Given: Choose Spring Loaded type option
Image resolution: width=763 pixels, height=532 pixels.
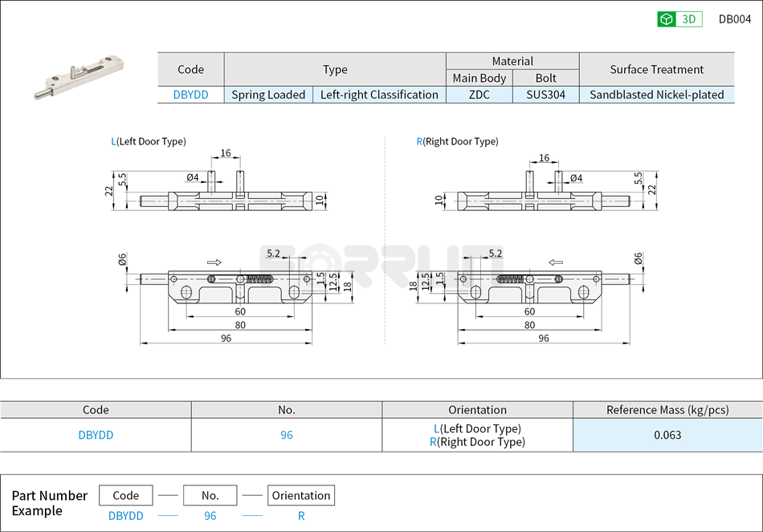Looking at the screenshot, I should [x=267, y=95].
